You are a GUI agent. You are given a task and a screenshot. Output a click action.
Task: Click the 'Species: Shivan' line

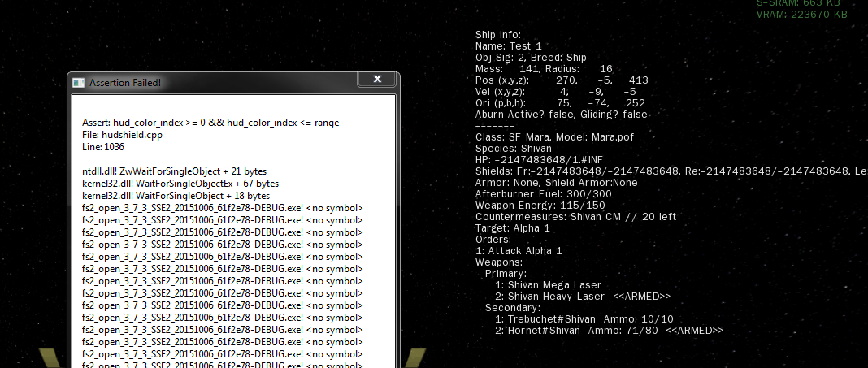click(514, 149)
